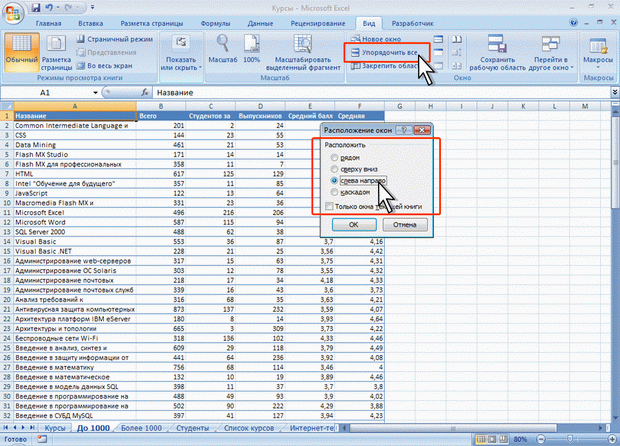This screenshot has width=620, height=446.
Task: Click Split window icon
Action: pos(438,39)
